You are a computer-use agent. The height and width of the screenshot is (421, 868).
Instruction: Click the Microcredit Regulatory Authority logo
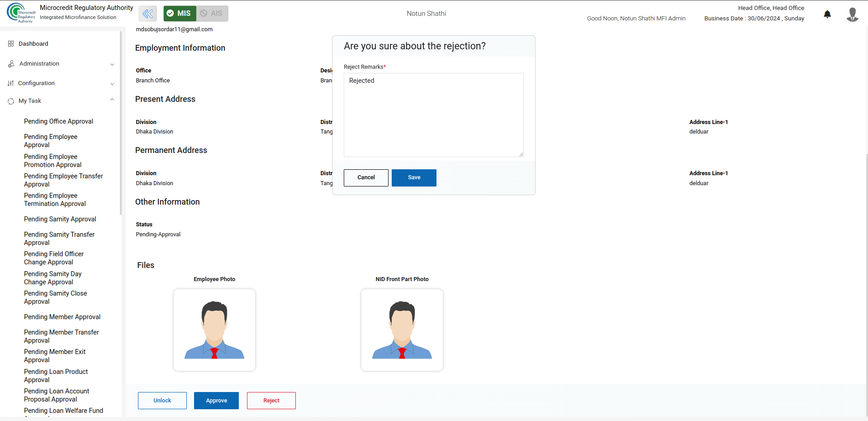coord(21,13)
